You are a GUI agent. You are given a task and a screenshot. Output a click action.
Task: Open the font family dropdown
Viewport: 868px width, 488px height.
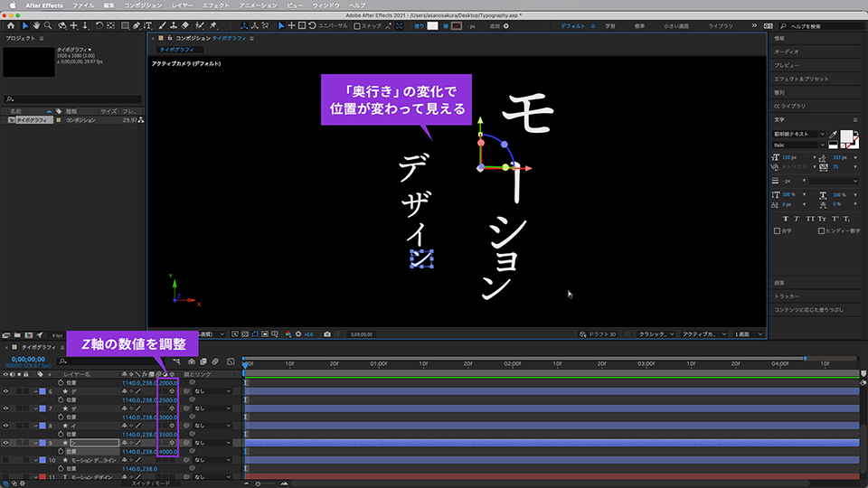pos(798,134)
